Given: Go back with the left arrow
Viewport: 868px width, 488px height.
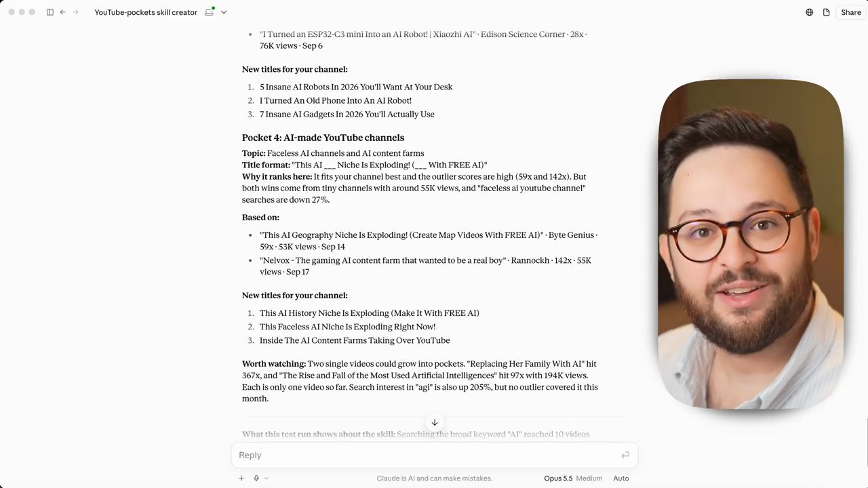Looking at the screenshot, I should 62,12.
